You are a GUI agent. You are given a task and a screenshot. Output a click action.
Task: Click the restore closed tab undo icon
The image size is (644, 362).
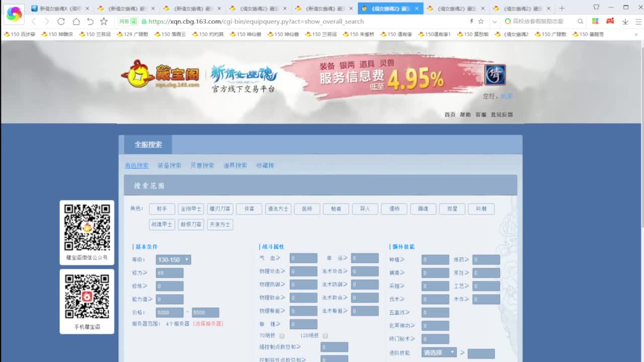(90, 21)
